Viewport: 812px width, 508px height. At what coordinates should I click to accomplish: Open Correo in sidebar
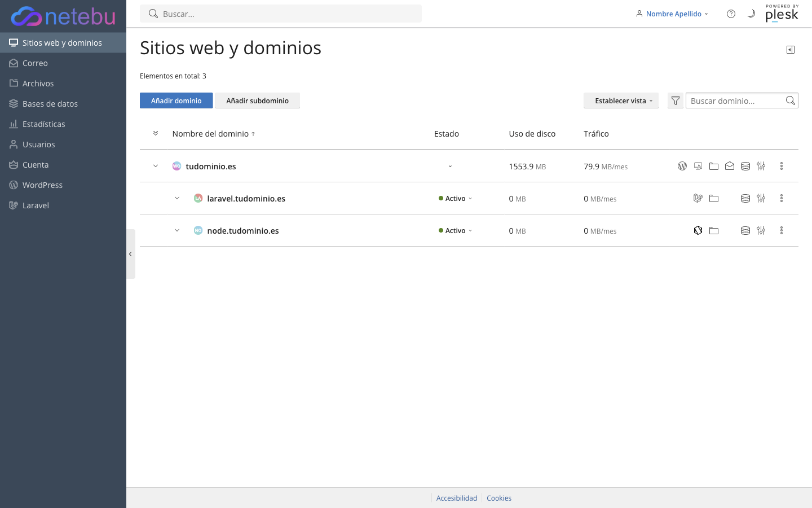pyautogui.click(x=63, y=63)
